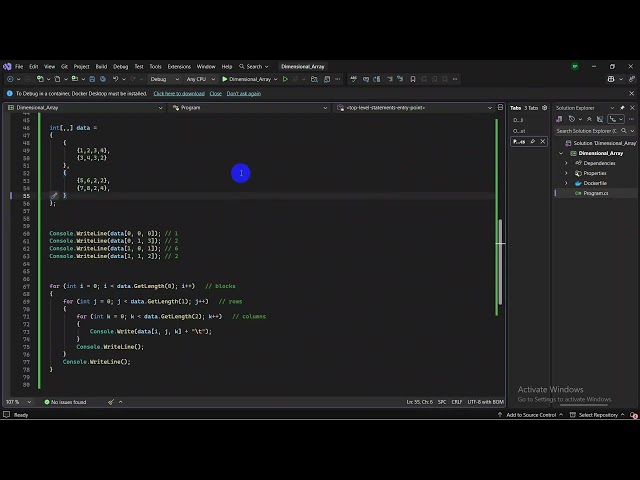The height and width of the screenshot is (480, 640).
Task: Click the Search box in title bar
Action: click(x=254, y=67)
